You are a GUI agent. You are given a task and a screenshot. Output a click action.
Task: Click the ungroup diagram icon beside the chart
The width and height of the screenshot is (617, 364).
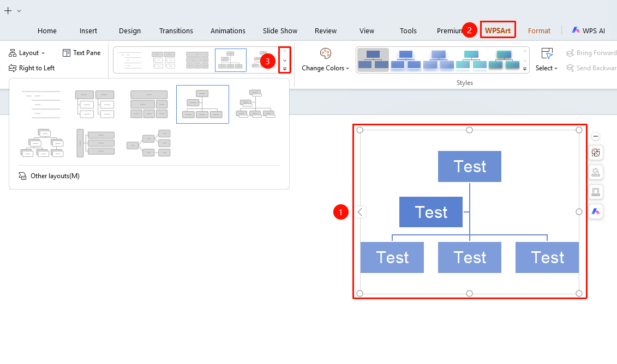click(x=596, y=153)
